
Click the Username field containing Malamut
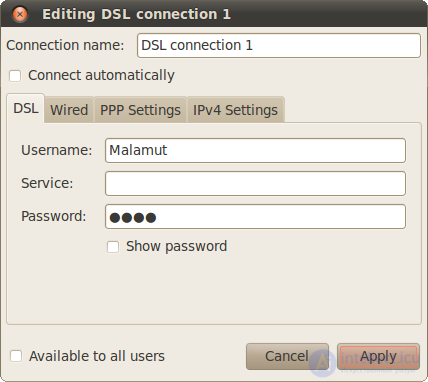tap(255, 150)
